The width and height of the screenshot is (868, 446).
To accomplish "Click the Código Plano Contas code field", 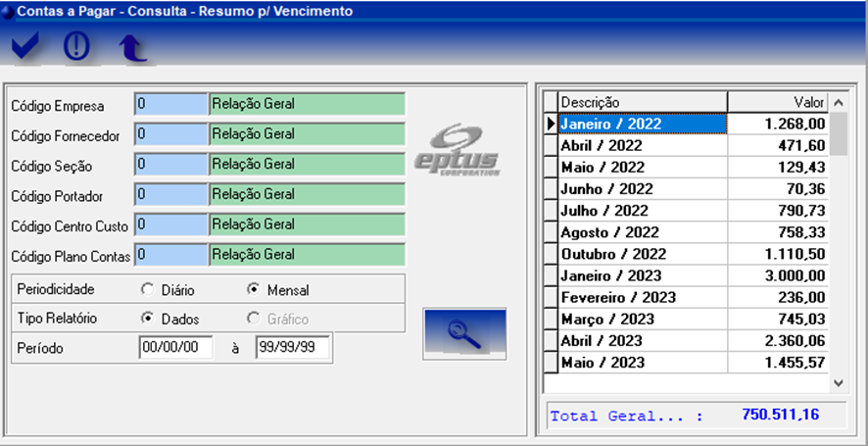I will [x=171, y=255].
